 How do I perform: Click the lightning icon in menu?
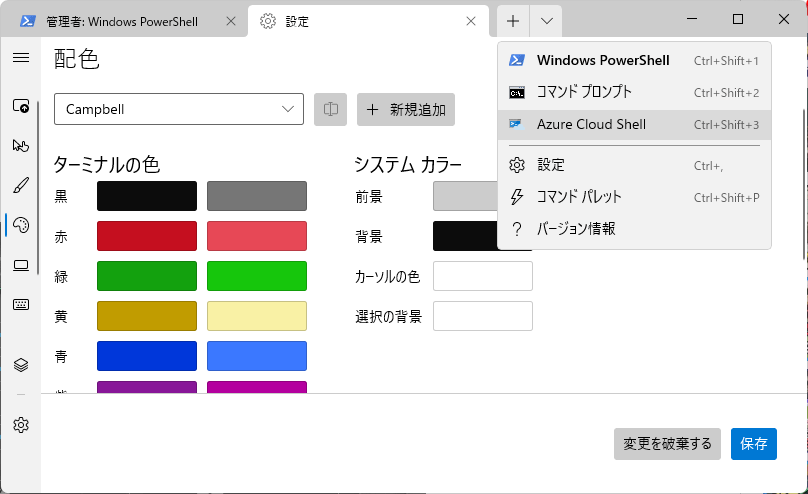[517, 197]
